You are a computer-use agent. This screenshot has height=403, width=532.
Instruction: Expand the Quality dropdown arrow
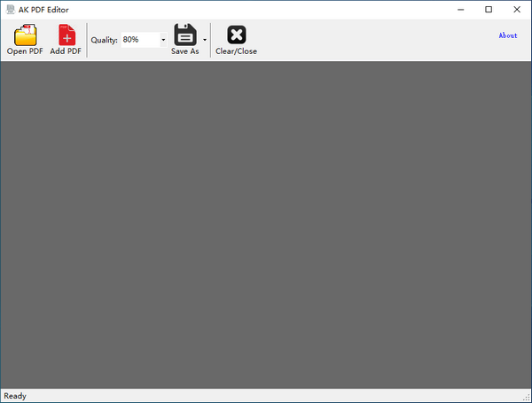[163, 40]
